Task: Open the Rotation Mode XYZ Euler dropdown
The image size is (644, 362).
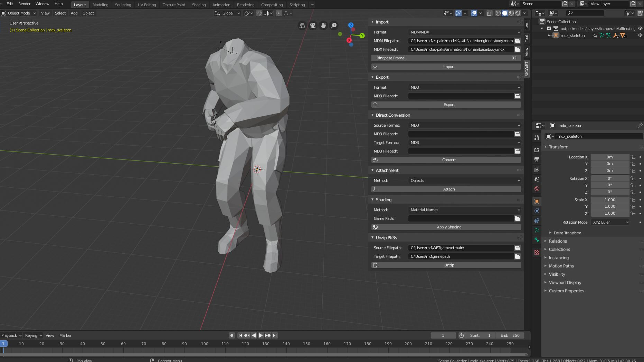Action: (610, 222)
